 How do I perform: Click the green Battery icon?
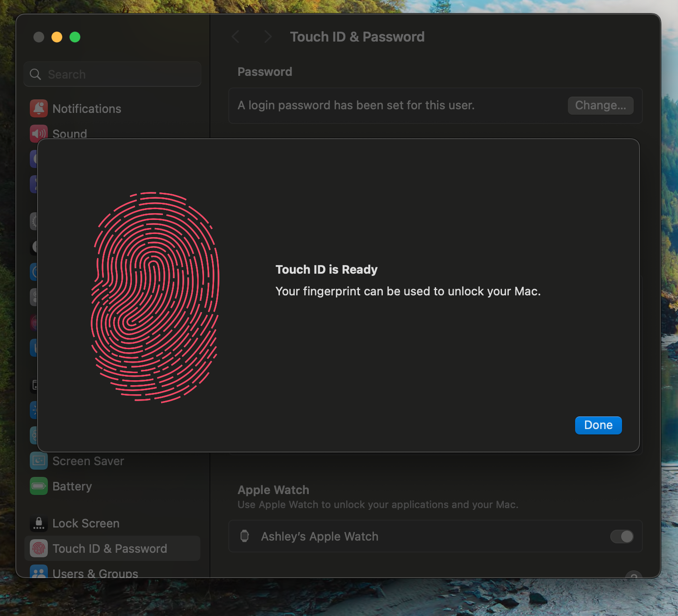pos(39,486)
